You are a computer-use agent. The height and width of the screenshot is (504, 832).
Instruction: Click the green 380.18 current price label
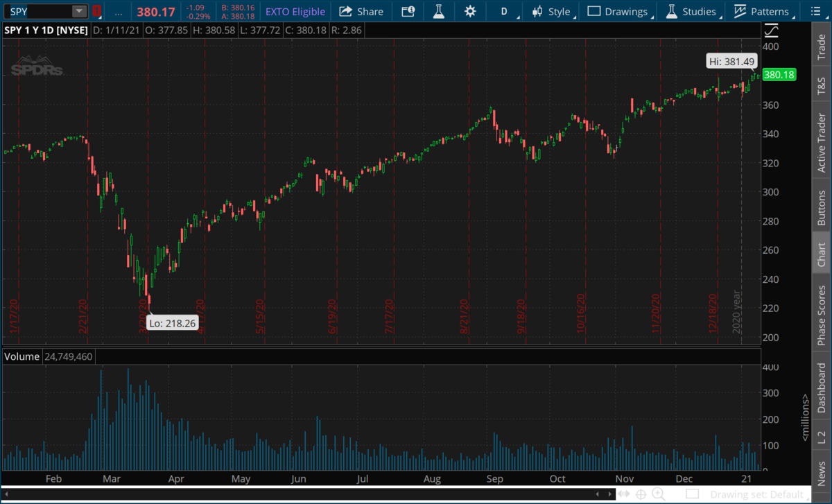pyautogui.click(x=779, y=75)
